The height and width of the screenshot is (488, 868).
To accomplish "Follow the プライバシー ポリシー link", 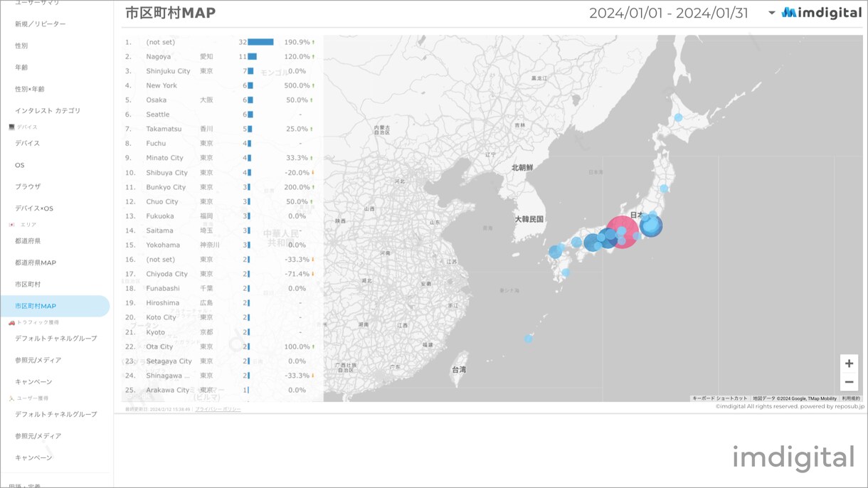I will 218,409.
